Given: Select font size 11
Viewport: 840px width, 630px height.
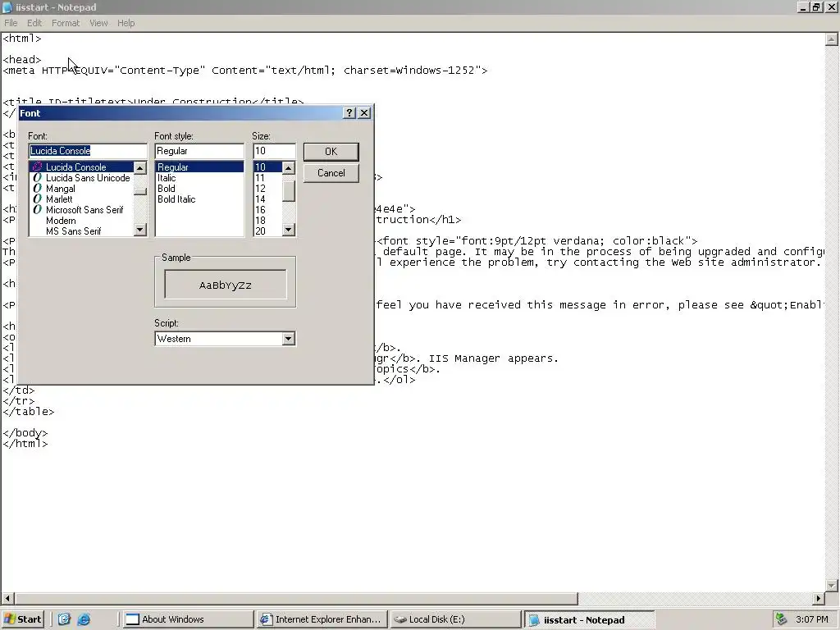Looking at the screenshot, I should (x=268, y=178).
